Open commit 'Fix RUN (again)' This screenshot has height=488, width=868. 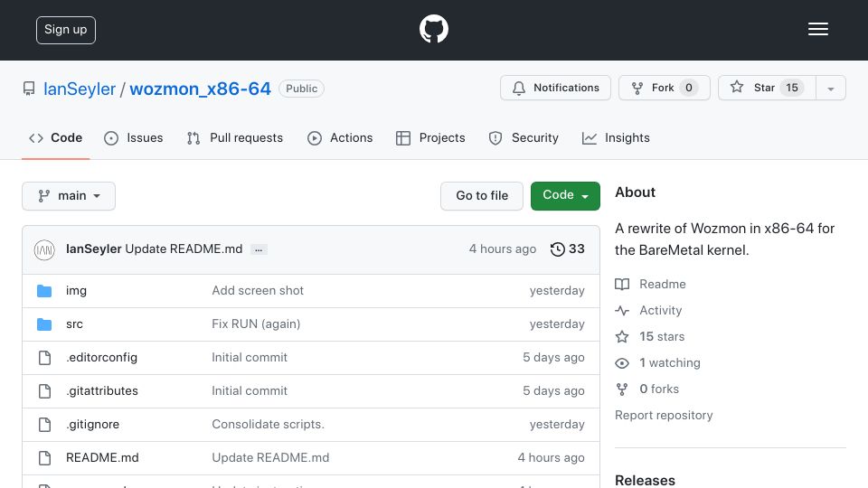point(256,324)
